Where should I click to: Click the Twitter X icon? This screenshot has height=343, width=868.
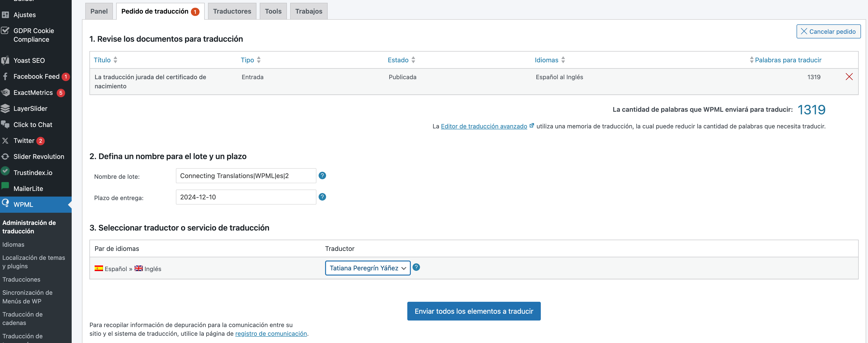click(x=5, y=141)
